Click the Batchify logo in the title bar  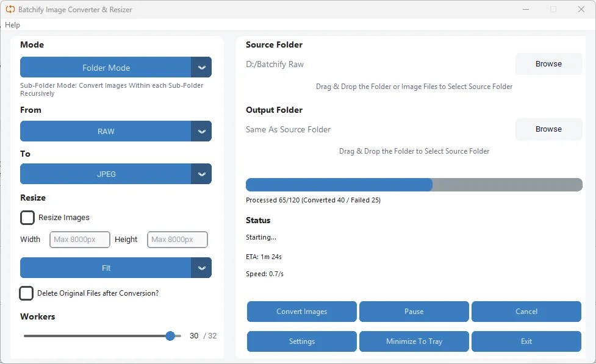9,9
